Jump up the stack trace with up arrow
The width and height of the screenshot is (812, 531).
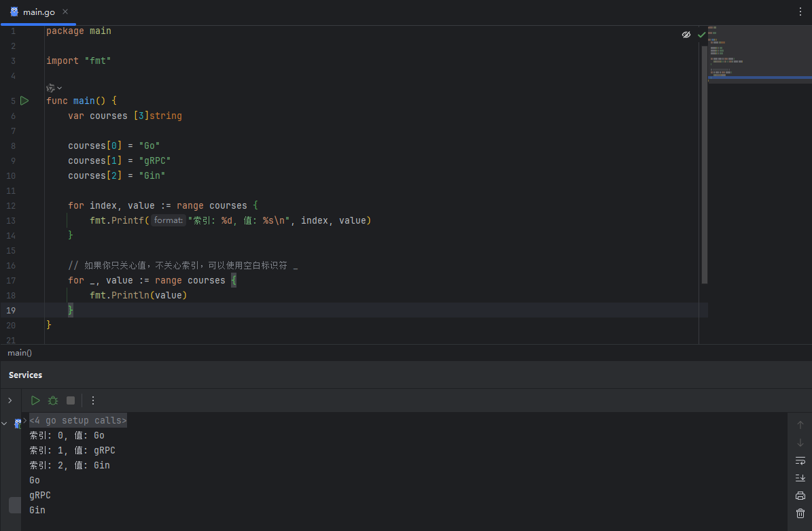click(x=800, y=425)
